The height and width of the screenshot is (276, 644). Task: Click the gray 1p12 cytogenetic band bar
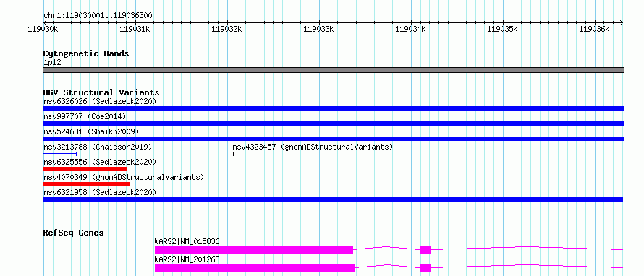[x=333, y=70]
